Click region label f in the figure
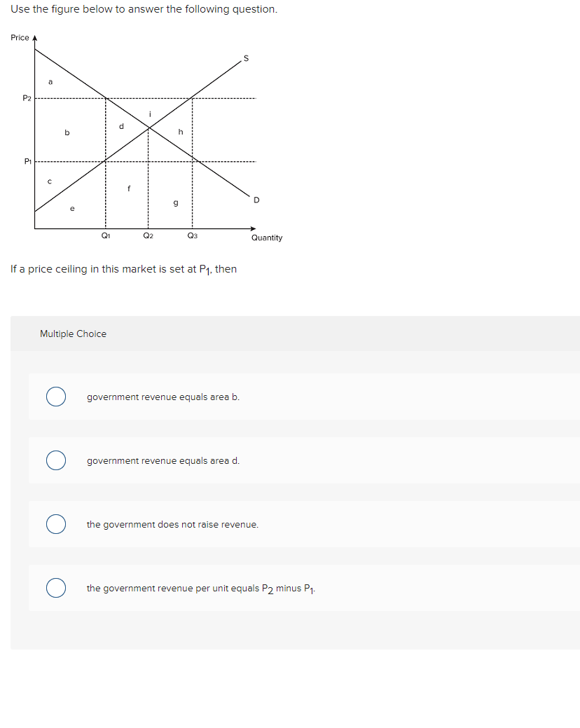The height and width of the screenshot is (728, 580). pyautogui.click(x=128, y=188)
